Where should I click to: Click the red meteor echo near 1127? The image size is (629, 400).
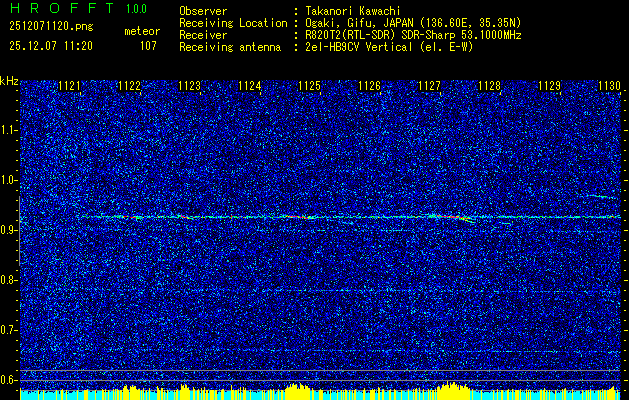pyautogui.click(x=453, y=217)
